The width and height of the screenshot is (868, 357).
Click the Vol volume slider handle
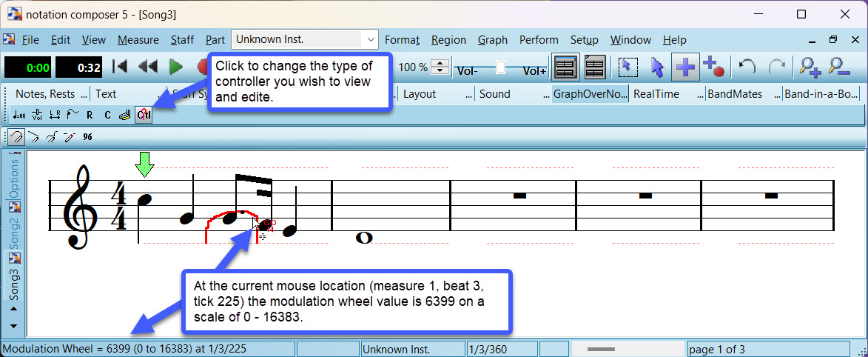click(501, 67)
